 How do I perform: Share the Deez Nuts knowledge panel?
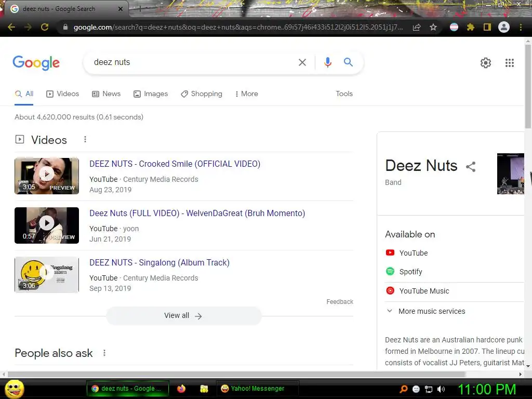pos(471,167)
